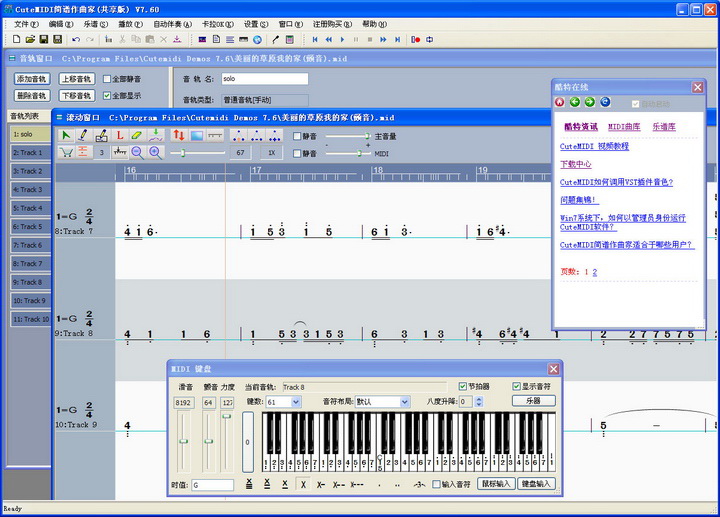Choose the eraser tool

tap(137, 135)
